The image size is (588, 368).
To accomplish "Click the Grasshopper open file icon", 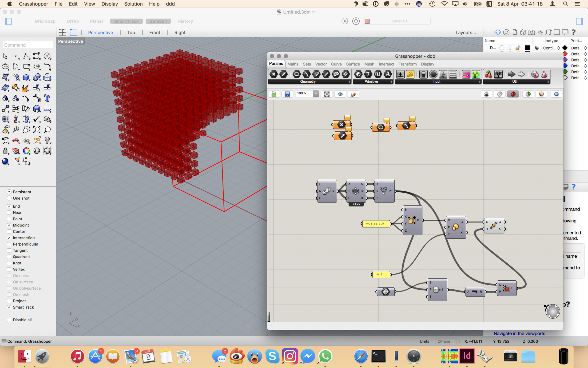I will click(274, 94).
